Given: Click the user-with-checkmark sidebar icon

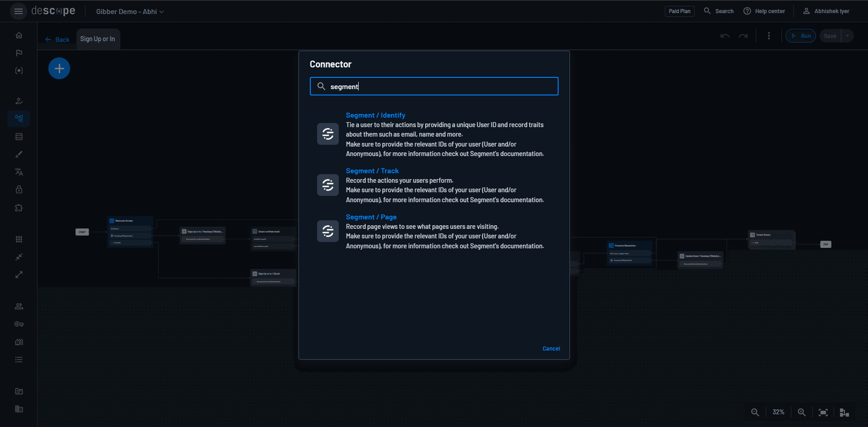Looking at the screenshot, I should pyautogui.click(x=19, y=101).
